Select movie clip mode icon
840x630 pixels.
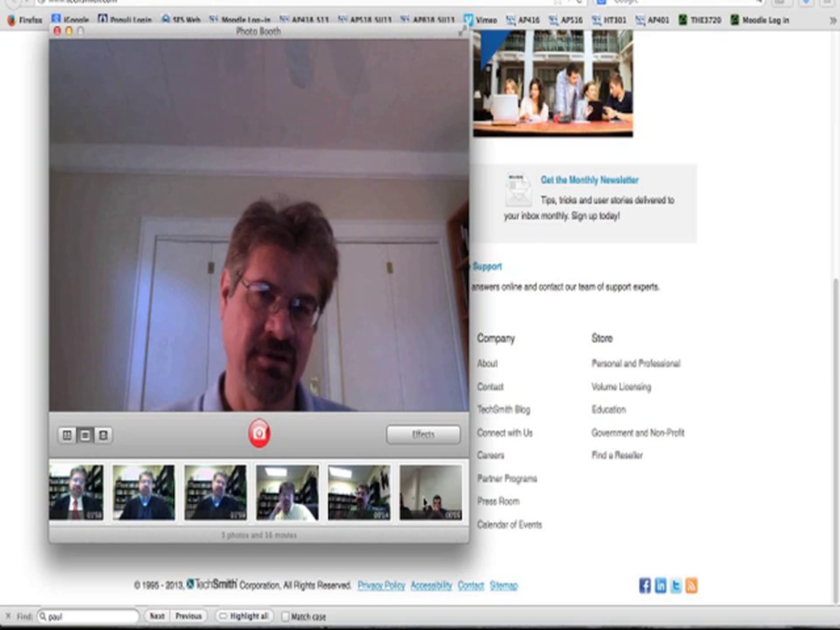pyautogui.click(x=103, y=435)
